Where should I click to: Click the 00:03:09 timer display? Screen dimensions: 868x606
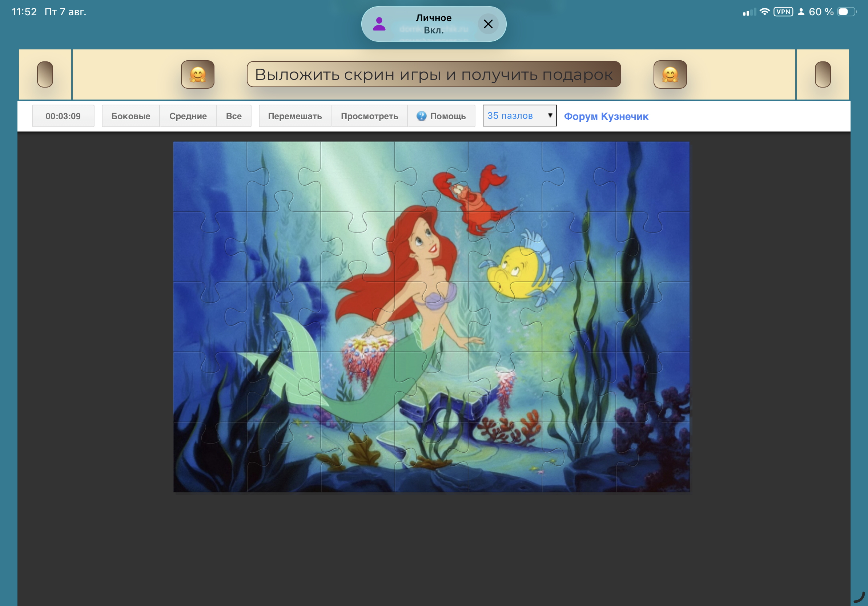[x=63, y=116]
